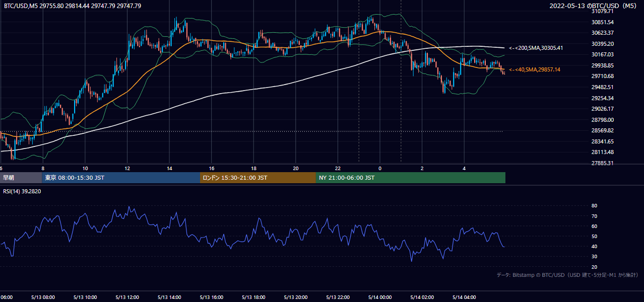Click the 5/14 00:00 time label
Screen dimensions: 644x302
pos(380,297)
